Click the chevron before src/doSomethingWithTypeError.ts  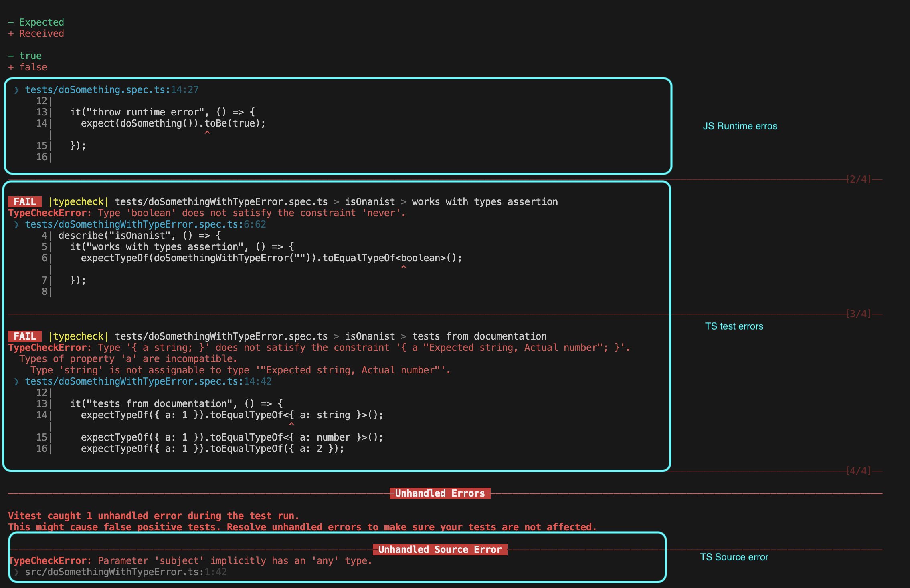point(16,572)
